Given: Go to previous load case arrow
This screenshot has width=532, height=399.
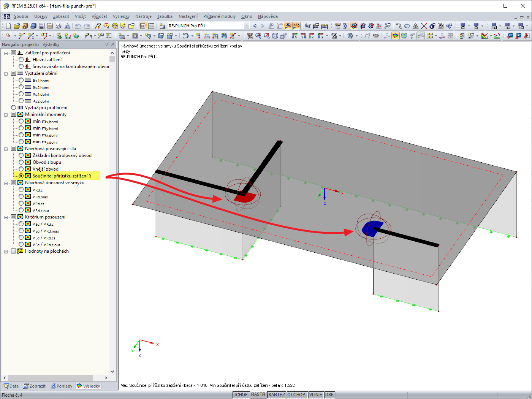Looking at the screenshot, I should tap(255, 26).
